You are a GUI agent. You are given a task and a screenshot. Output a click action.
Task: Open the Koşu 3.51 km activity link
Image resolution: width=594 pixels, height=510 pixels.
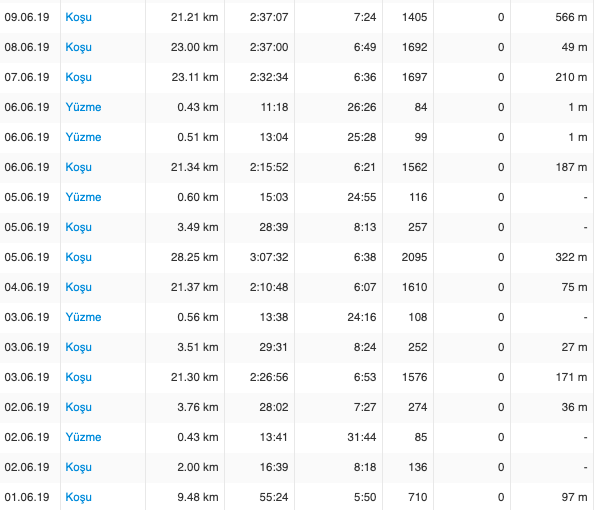click(x=78, y=347)
